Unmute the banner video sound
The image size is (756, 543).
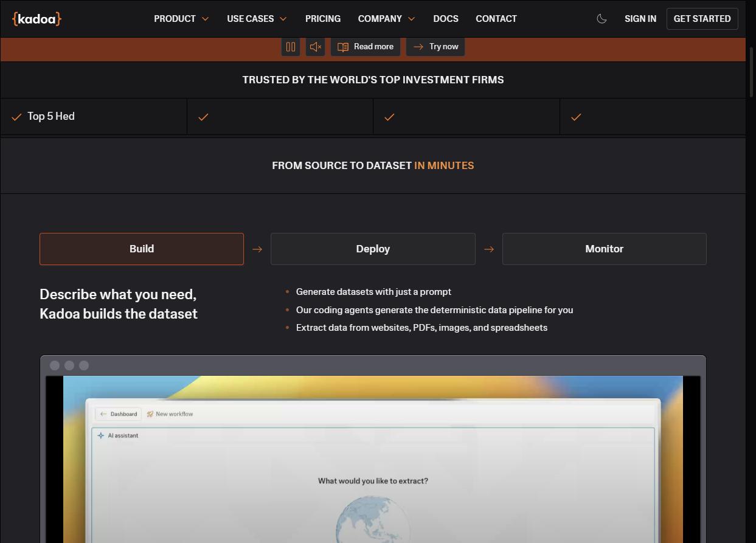tap(315, 47)
